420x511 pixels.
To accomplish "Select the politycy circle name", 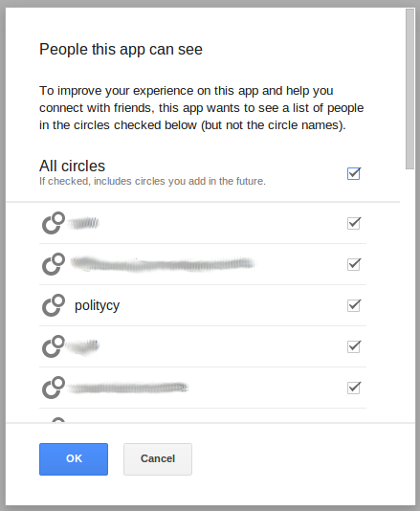I will [97, 305].
